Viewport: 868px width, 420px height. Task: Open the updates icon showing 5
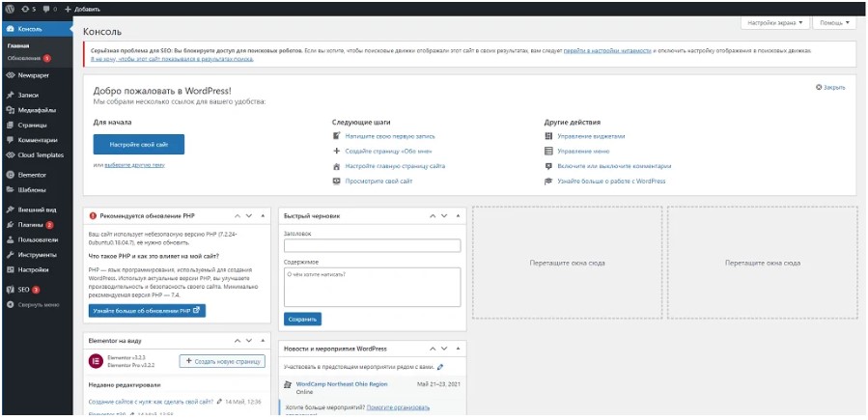(x=30, y=10)
